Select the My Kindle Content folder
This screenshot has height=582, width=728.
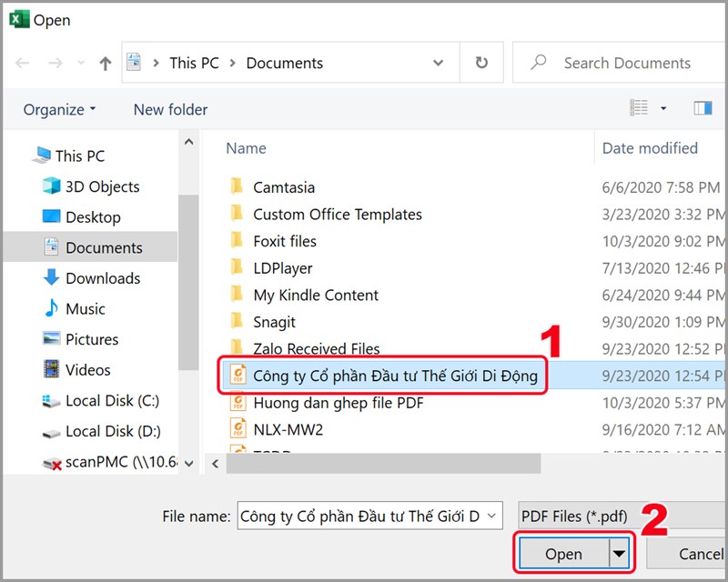(x=316, y=296)
